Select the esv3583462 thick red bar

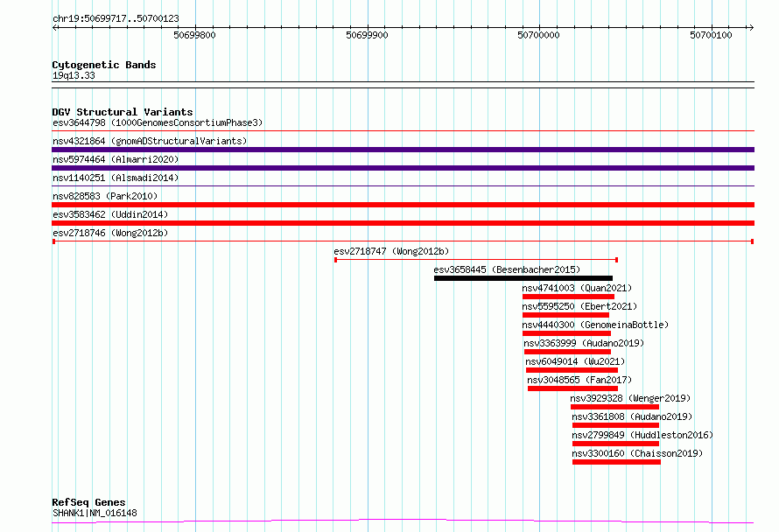(403, 223)
